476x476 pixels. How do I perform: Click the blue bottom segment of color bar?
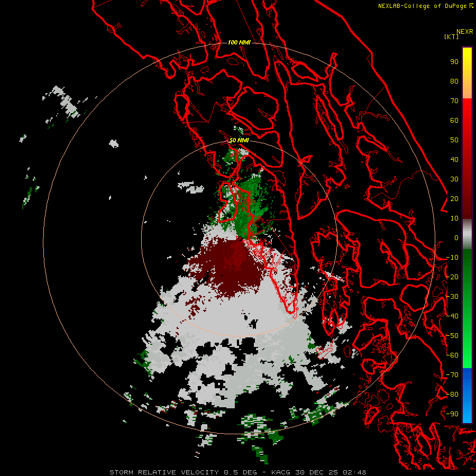pos(467,395)
